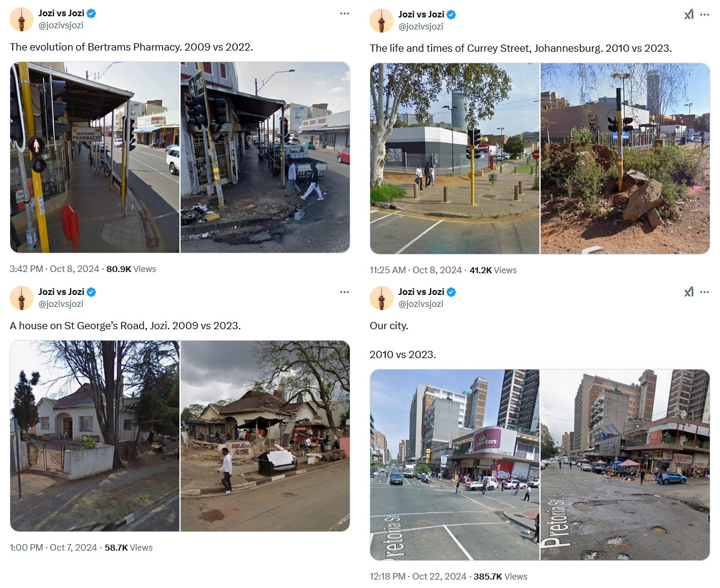Open 2023 St George's Road house photo
Viewport: 720px width, 588px height.
(265, 436)
